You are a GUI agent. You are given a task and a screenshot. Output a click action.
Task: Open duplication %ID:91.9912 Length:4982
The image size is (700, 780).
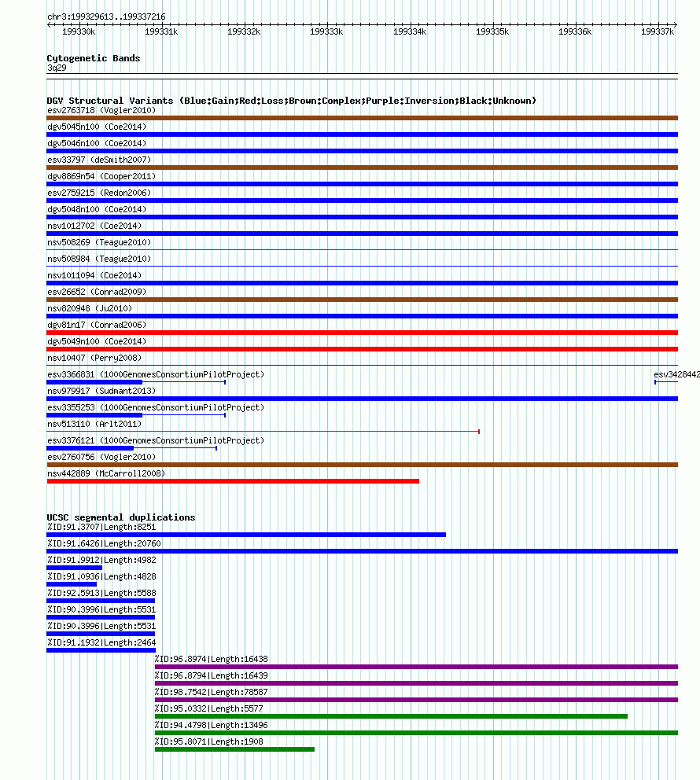pos(101,560)
